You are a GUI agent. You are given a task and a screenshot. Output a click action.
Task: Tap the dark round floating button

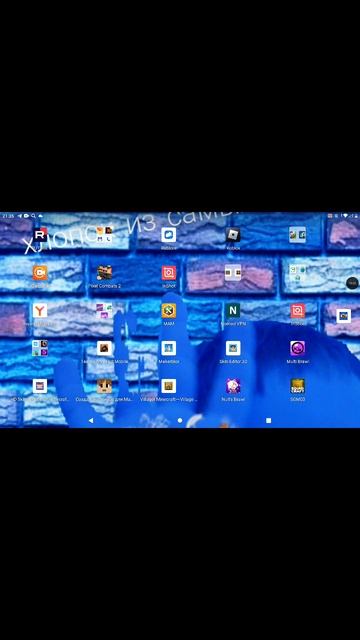click(352, 283)
